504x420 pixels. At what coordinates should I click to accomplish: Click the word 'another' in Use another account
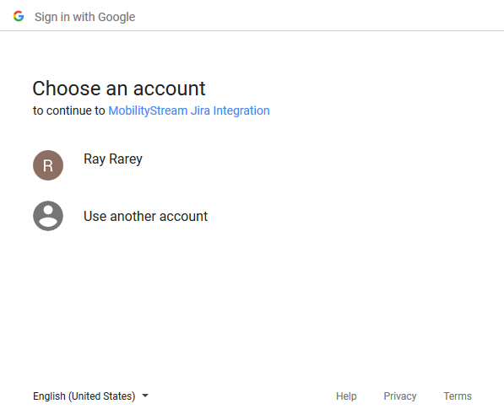[x=133, y=216]
